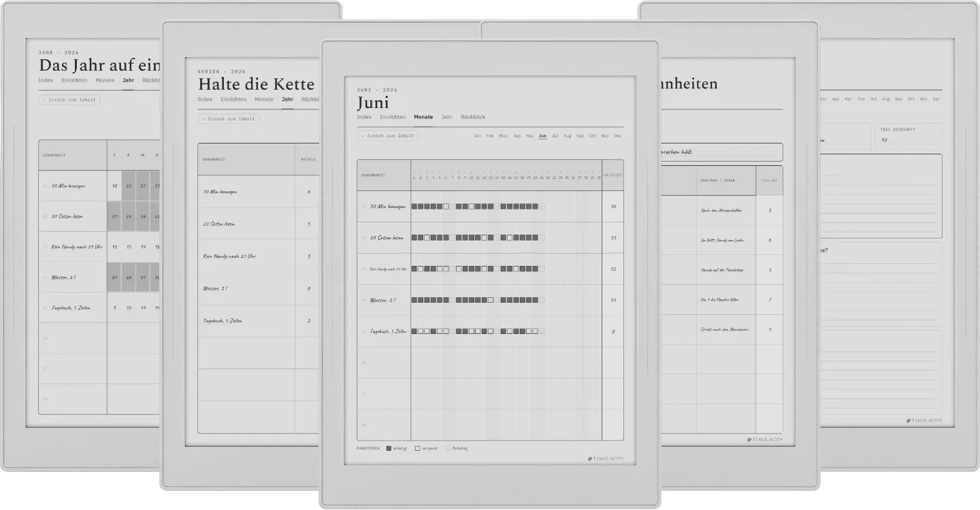The image size is (980, 510).
Task: Switch to the Jahr tab on the Juni page
Action: (446, 117)
